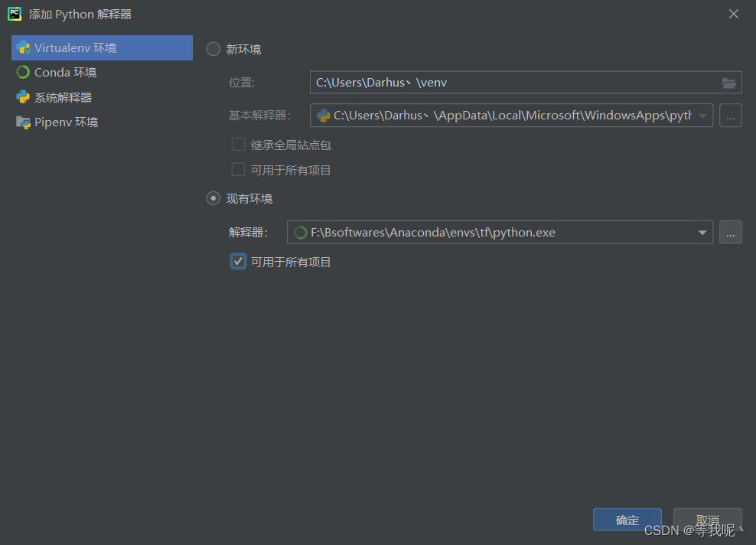
Task: Select Virtualenv 环境 in the sidebar
Action: pos(102,47)
